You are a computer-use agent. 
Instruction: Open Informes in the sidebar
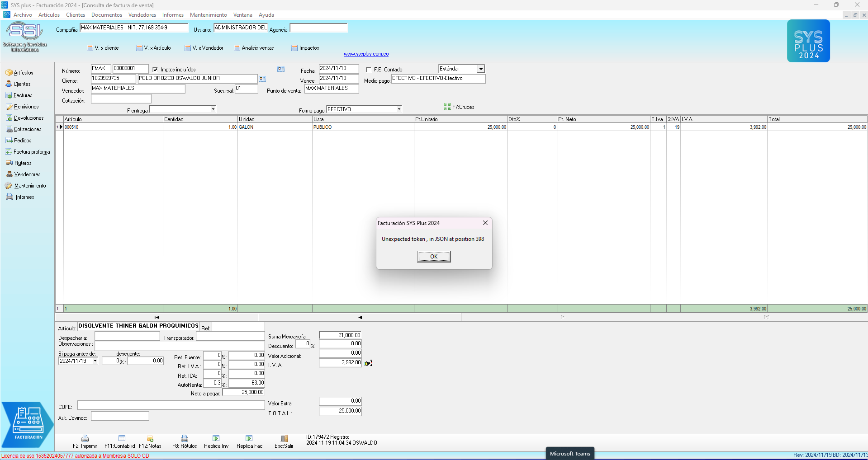[20, 197]
